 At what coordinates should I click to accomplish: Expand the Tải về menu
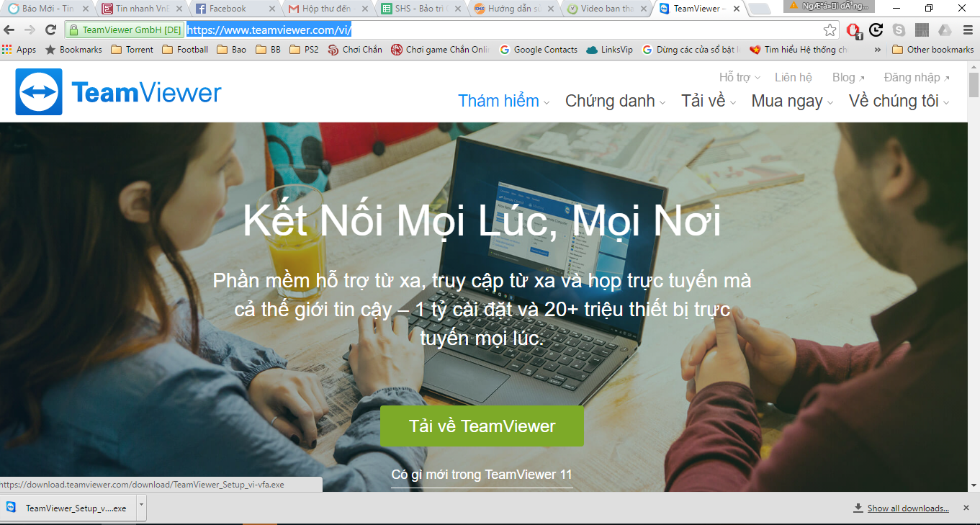tap(709, 102)
